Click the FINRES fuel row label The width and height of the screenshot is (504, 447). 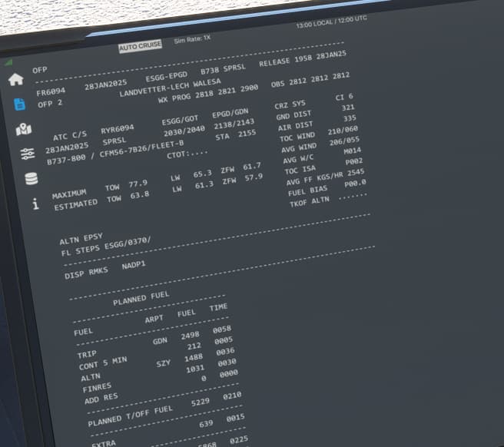tap(97, 388)
